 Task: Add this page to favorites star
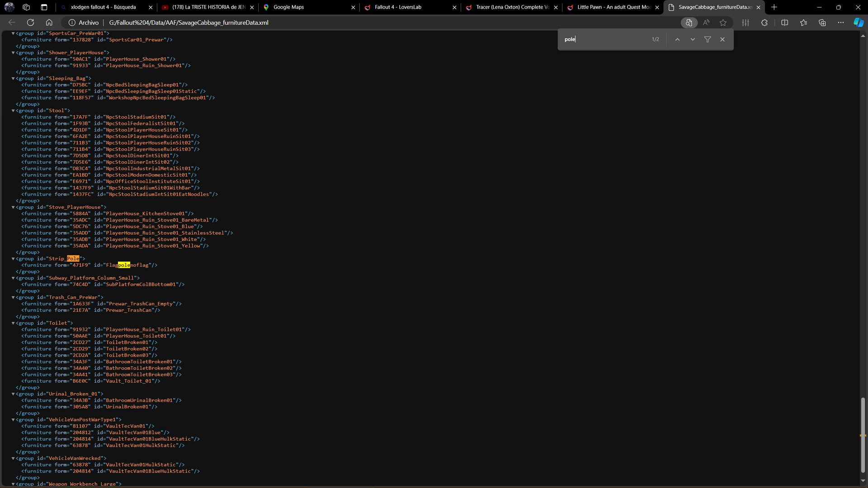click(x=723, y=23)
